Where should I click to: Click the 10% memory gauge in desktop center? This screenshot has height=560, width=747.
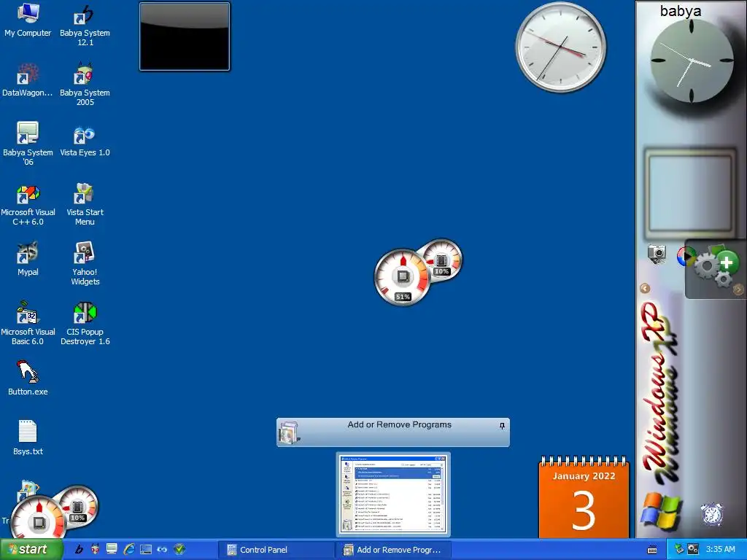click(443, 260)
